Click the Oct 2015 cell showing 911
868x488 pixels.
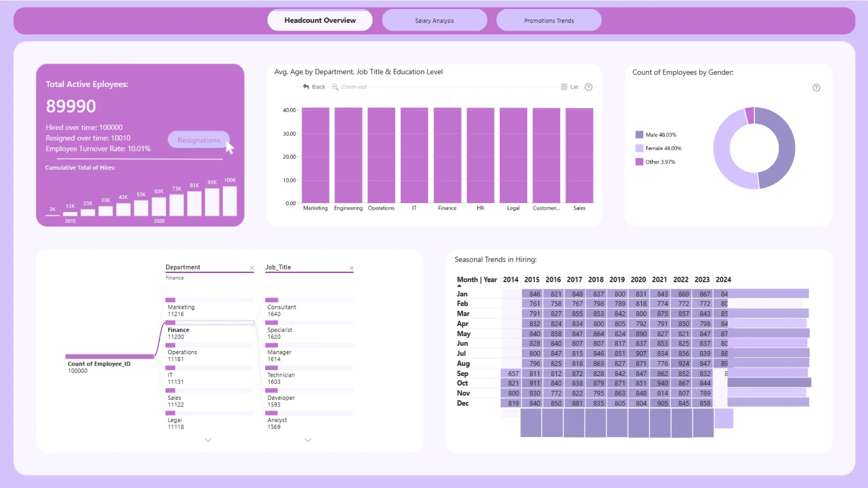tap(533, 383)
